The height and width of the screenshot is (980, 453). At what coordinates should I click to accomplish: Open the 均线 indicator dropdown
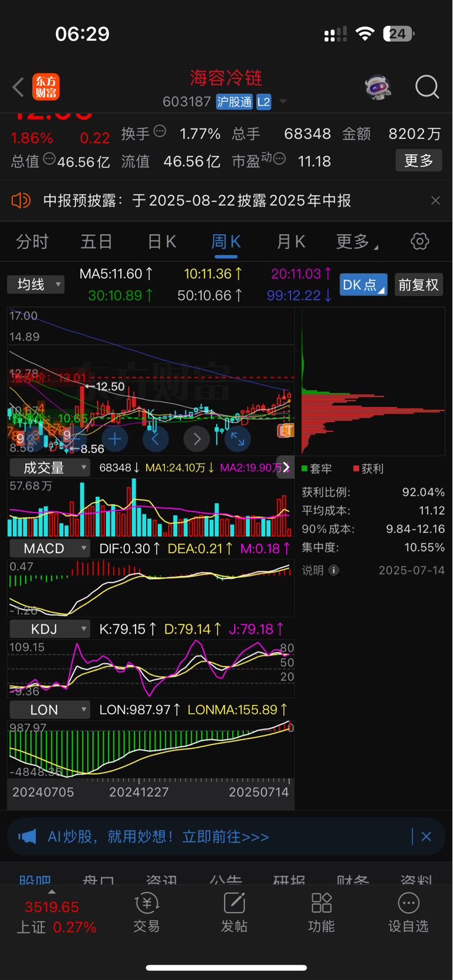pyautogui.click(x=36, y=285)
